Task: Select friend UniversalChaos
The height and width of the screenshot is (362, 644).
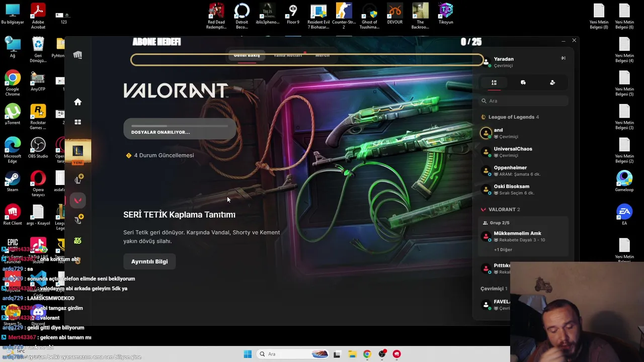Action: (523, 152)
